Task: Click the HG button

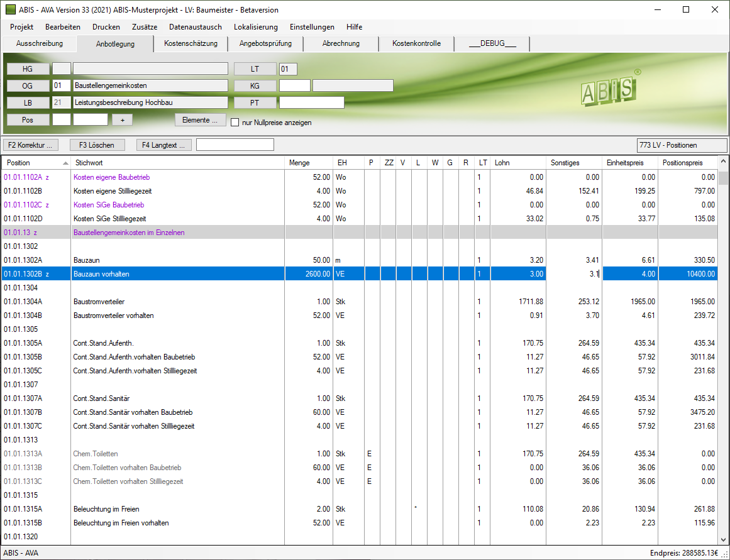Action: [28, 69]
